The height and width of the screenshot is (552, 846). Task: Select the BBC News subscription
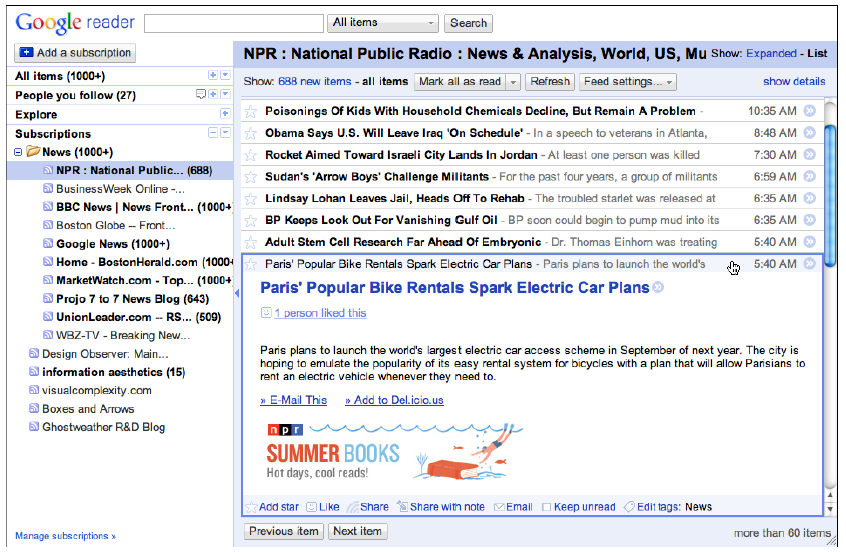point(138,207)
